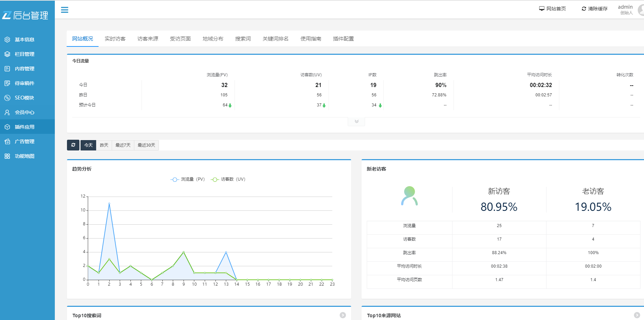Open the 网站首页 link
Screen dimensions: 644x320
click(552, 9)
